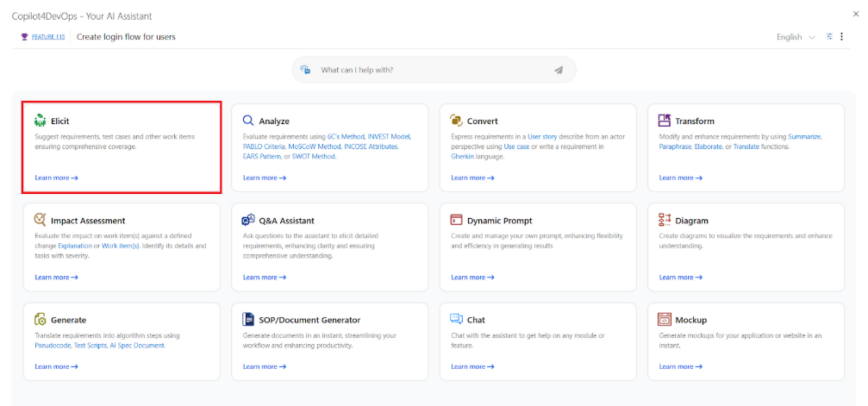Click Learn more under Dynamic Prompt
868x406 pixels.
click(x=472, y=277)
